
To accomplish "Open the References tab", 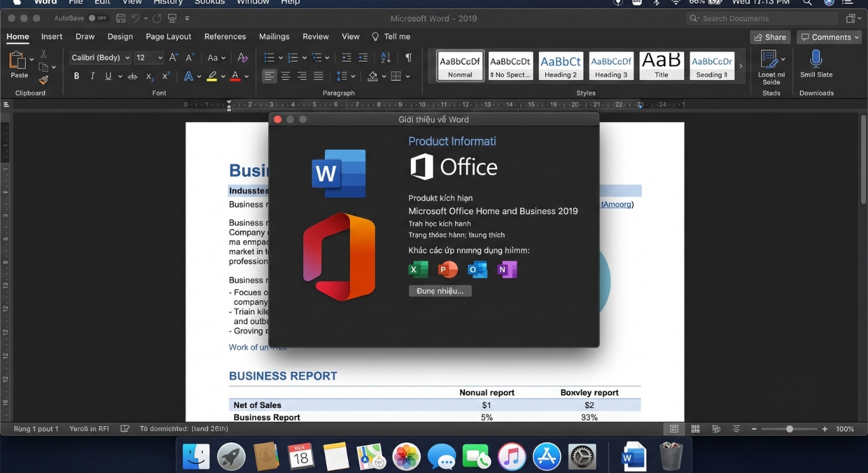I will (x=225, y=37).
